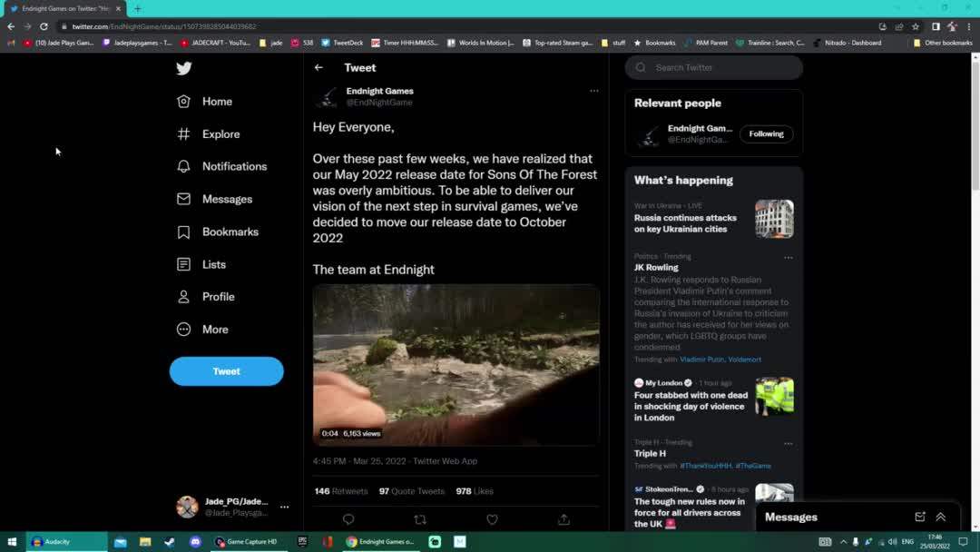Play the Sons Of The Forest video
The image size is (980, 552).
[x=456, y=365]
